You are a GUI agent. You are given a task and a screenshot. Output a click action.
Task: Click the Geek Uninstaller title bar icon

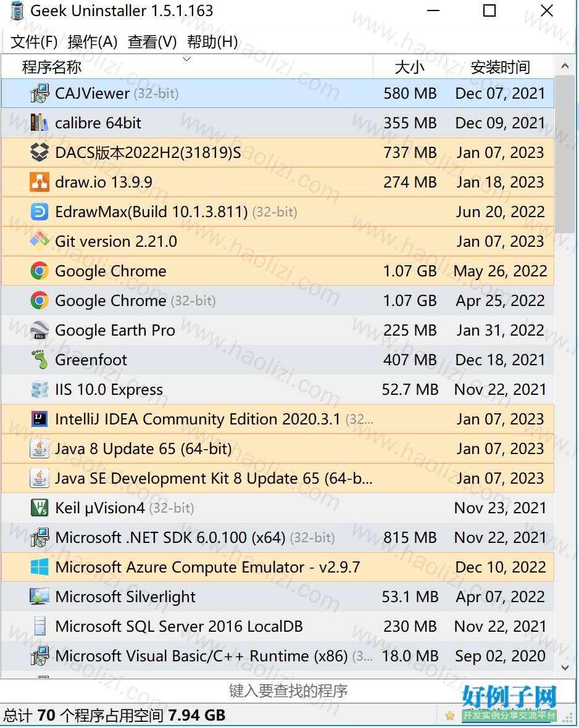17,10
